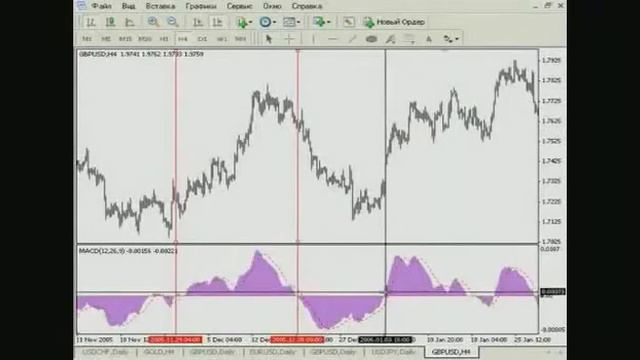Click the 11 Nov 2005 date label
Viewport: 640px width, 360px height.
click(95, 340)
